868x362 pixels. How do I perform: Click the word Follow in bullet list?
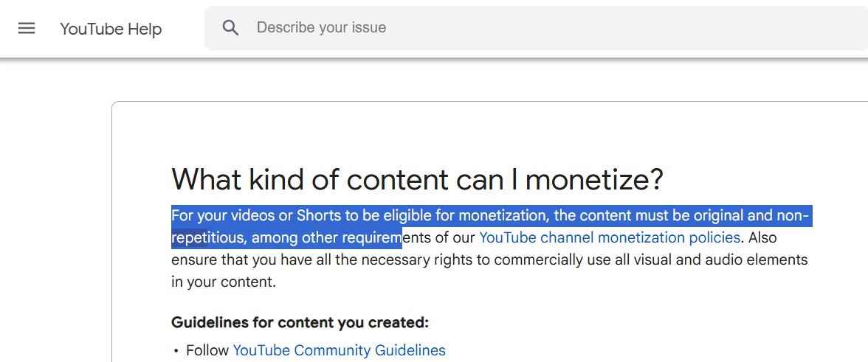[x=207, y=350]
